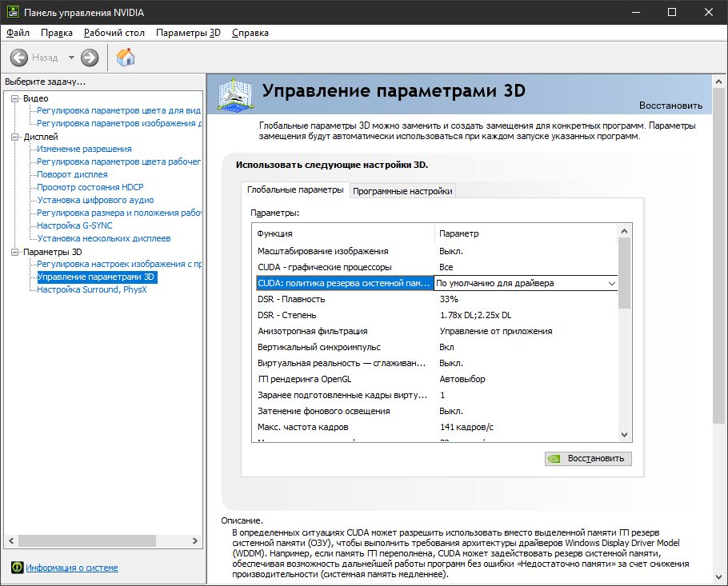Select Управление параметрами 3D task
The image size is (728, 586).
point(96,277)
